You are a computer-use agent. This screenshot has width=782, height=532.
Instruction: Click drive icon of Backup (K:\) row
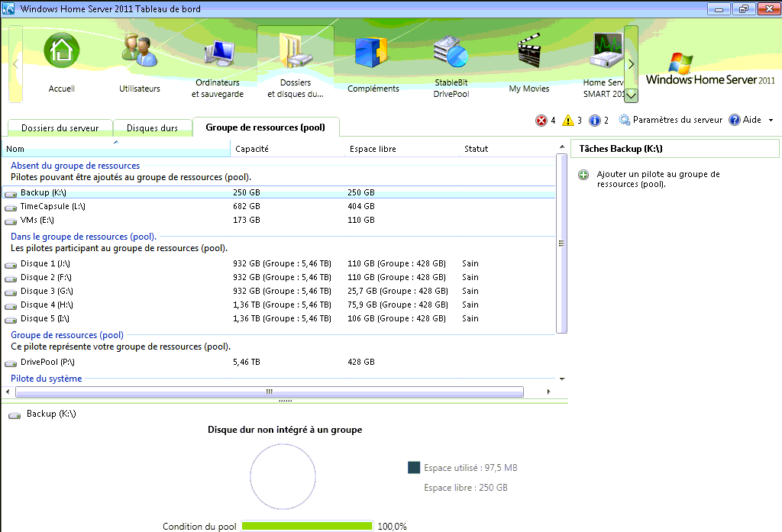pyautogui.click(x=11, y=193)
